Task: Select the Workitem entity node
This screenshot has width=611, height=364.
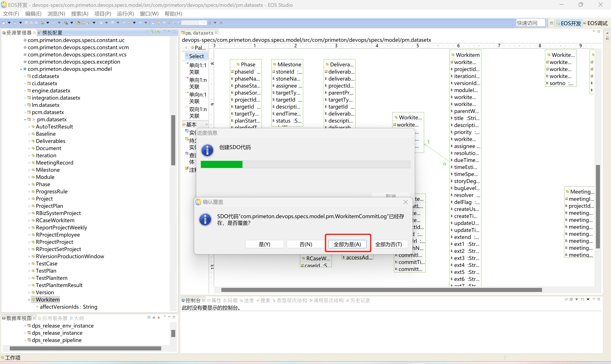Action: [47, 299]
